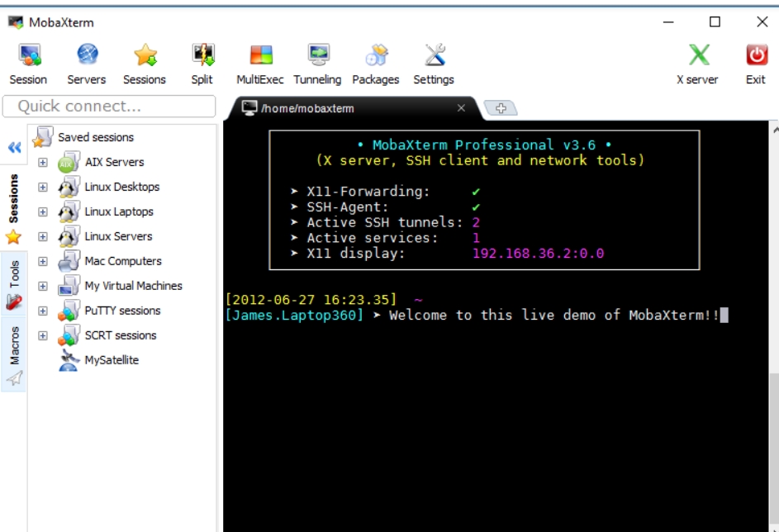Select the MySatellite session label
Viewport: 779px width, 532px height.
coord(112,360)
